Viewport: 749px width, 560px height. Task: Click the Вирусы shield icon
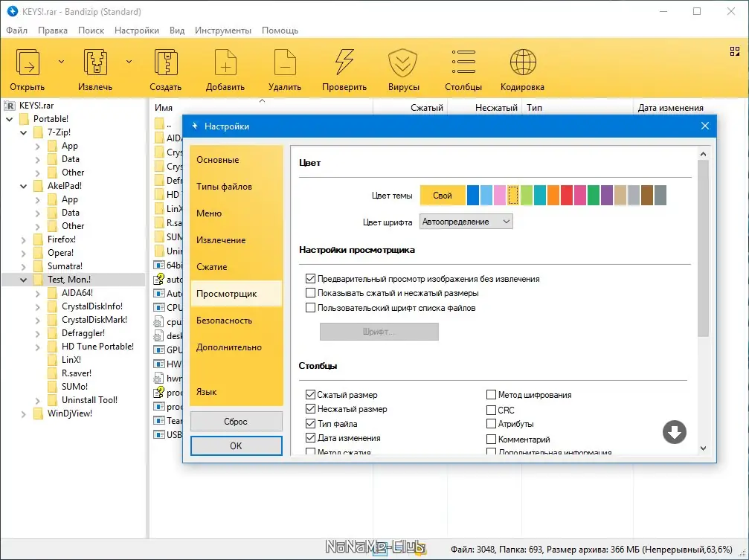pos(402,62)
